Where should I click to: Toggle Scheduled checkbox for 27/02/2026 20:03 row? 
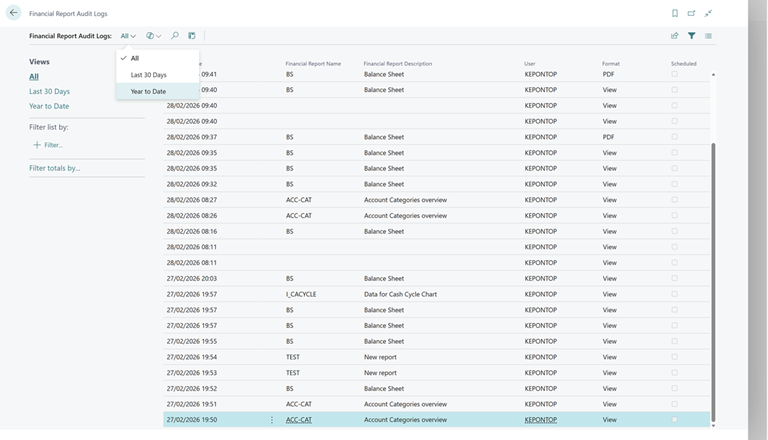click(x=674, y=278)
